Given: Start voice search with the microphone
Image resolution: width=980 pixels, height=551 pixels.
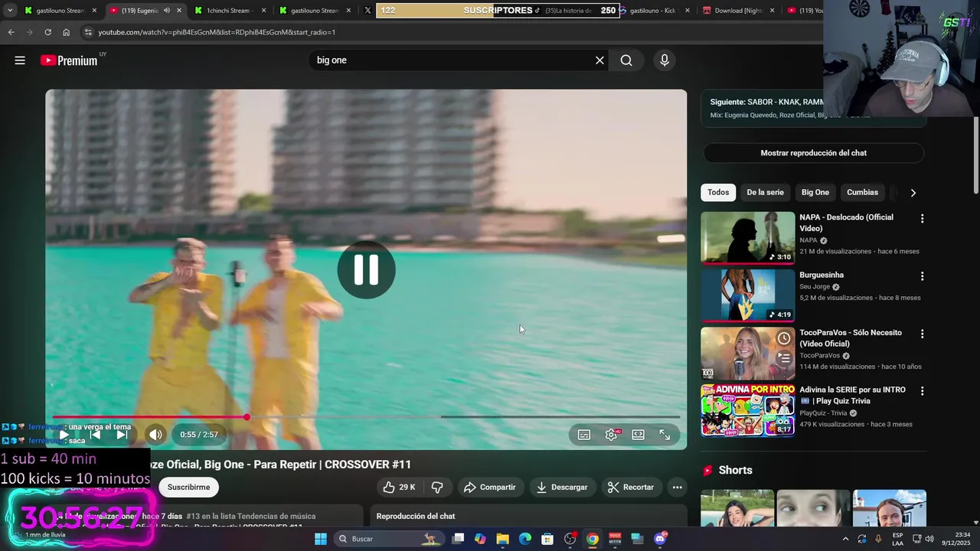Looking at the screenshot, I should click(665, 60).
